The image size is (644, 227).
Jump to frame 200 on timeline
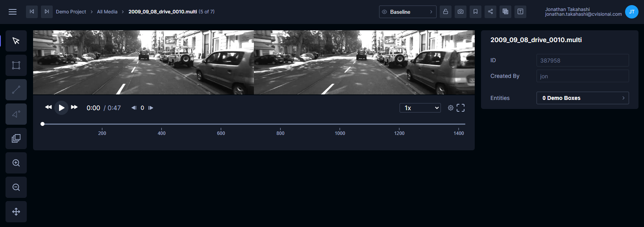102,133
